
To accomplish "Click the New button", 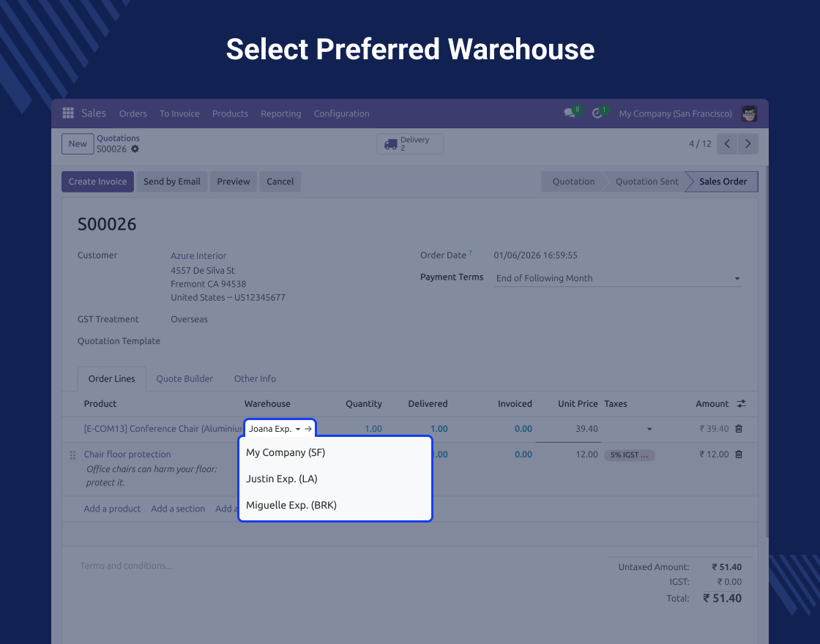I will pos(78,143).
